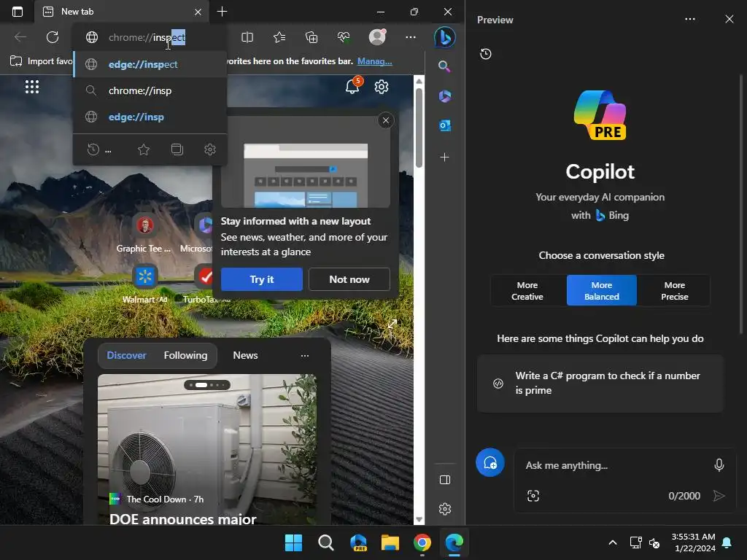Viewport: 747px width, 560px height.
Task: Select the edge://inspect suggestion
Action: click(x=150, y=64)
